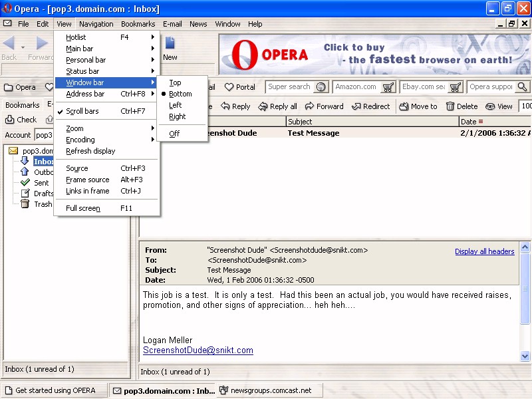Click the Opera logo in the ad banner

click(244, 55)
